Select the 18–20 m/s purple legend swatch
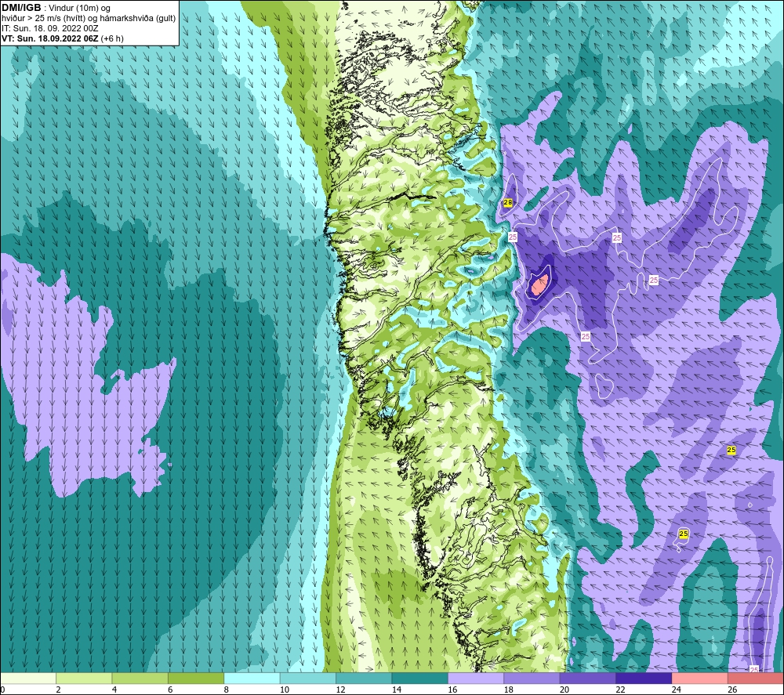 pos(532,678)
